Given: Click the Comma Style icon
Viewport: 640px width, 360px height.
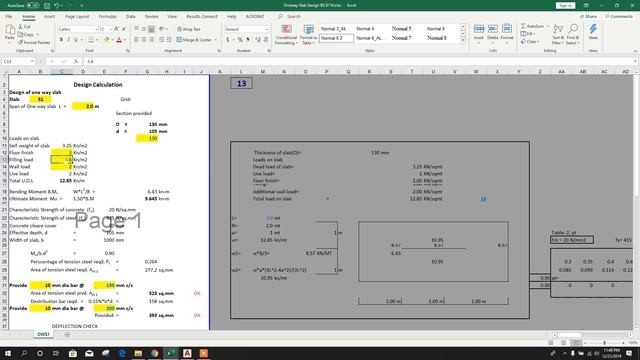Looking at the screenshot, I should pos(248,40).
